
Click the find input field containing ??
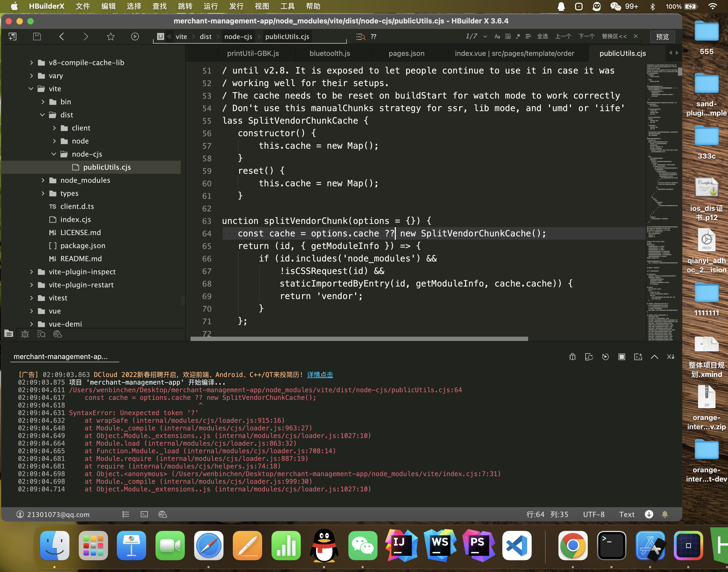pos(415,36)
